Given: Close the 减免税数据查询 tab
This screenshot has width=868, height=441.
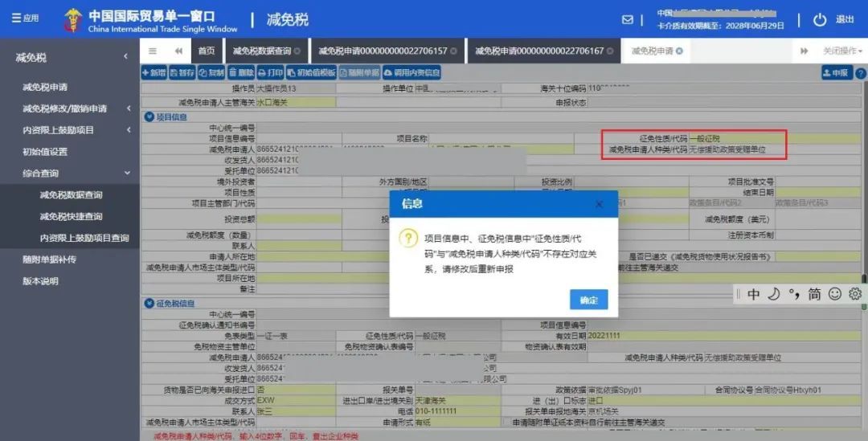Looking at the screenshot, I should pos(297,51).
